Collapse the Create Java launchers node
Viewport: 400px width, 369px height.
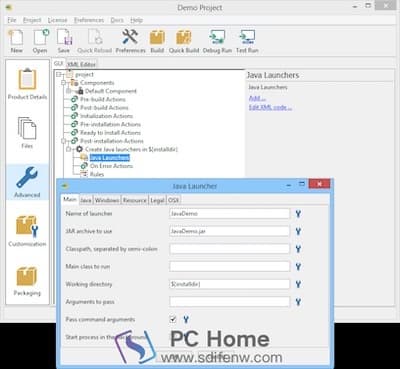69,149
